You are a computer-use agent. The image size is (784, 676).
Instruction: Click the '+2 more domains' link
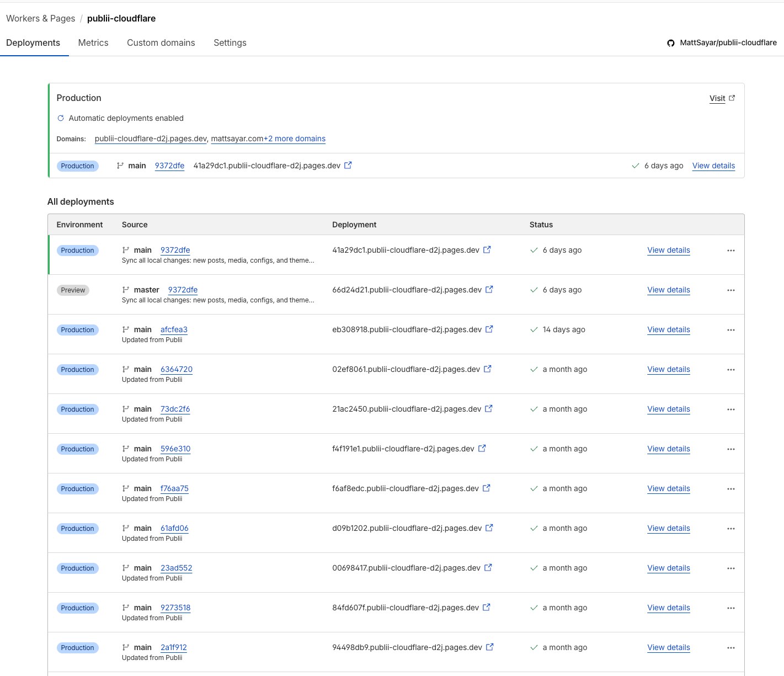pos(295,139)
